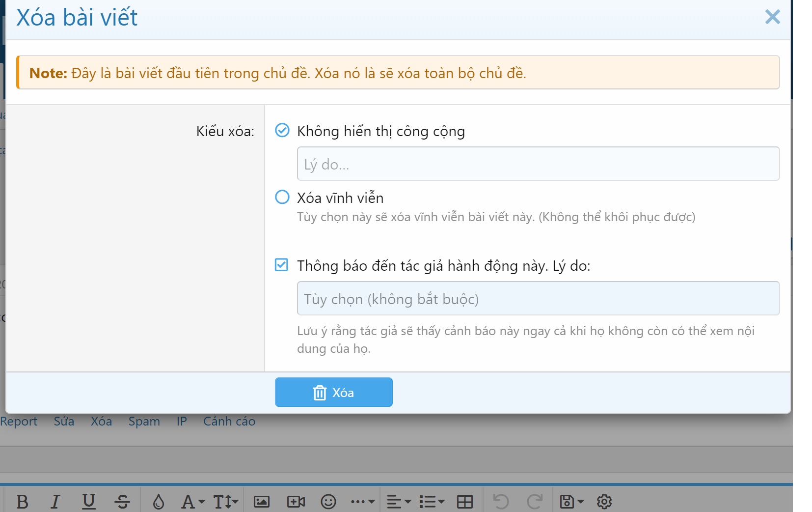Insert image using the picture icon
Screen dimensions: 812x512
tap(261, 502)
